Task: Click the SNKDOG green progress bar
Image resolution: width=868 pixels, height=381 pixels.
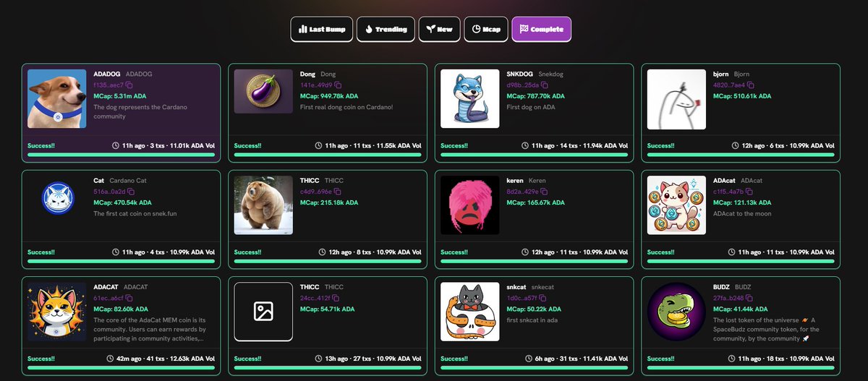Action: click(x=534, y=155)
